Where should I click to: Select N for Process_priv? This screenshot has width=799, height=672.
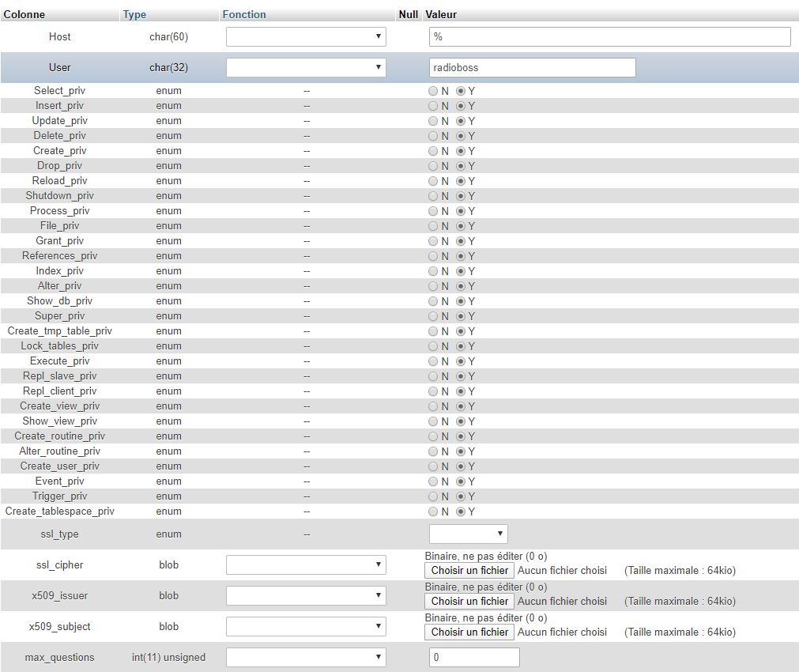tap(433, 211)
